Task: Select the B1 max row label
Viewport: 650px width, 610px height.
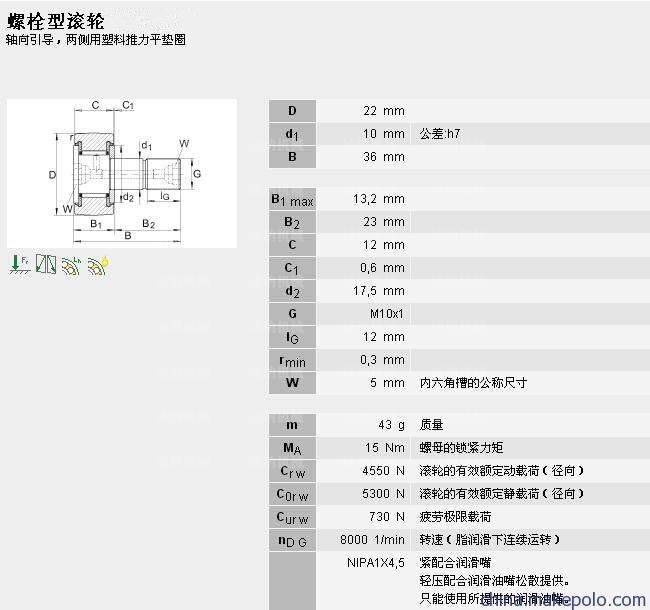Action: tap(292, 200)
